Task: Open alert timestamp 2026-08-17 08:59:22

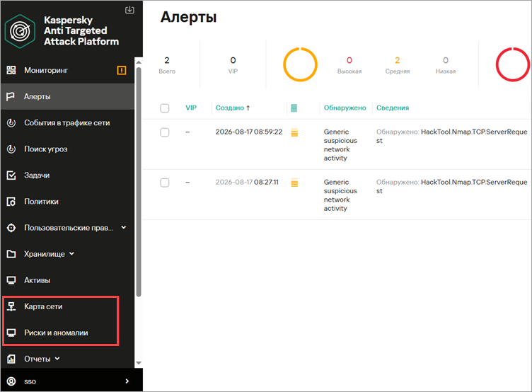Action: [x=249, y=132]
